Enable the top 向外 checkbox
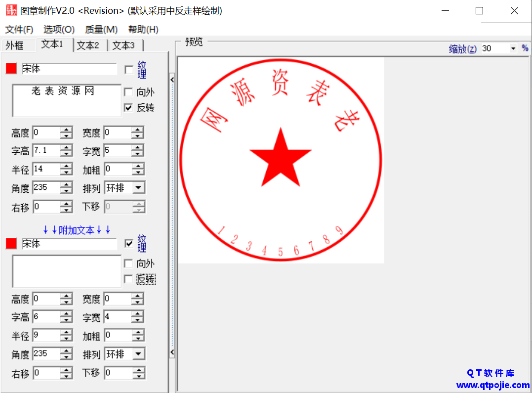The image size is (532, 393). (128, 92)
